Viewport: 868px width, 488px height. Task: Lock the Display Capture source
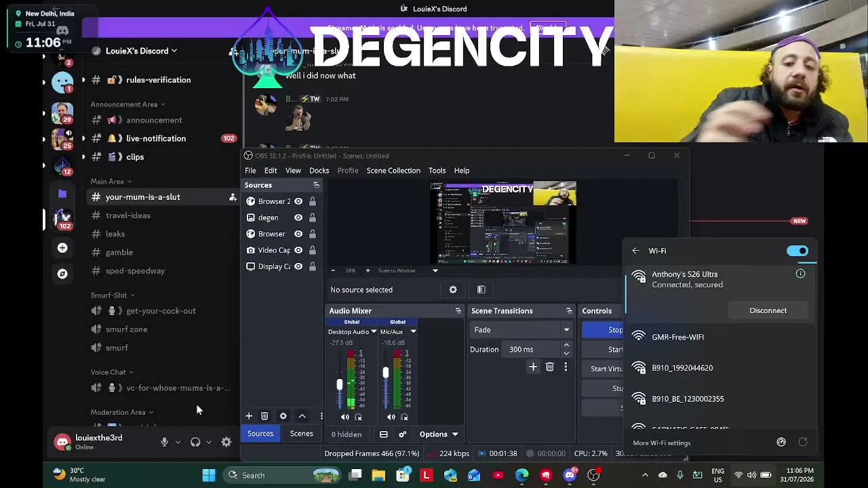pos(313,266)
